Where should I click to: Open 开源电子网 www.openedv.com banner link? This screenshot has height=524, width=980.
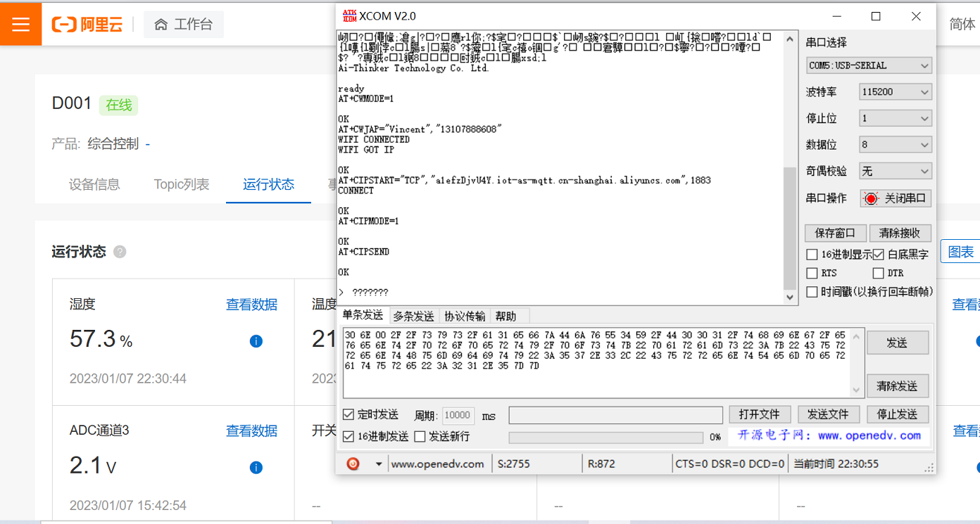point(829,436)
